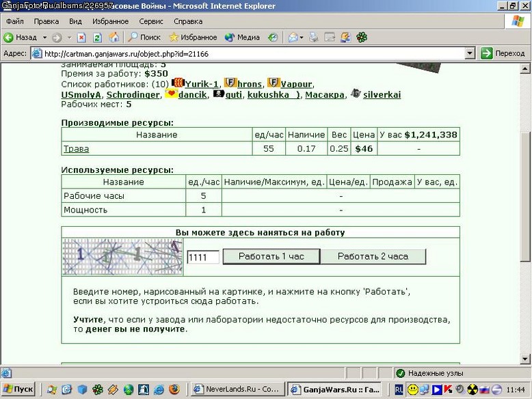532x399 pixels.
Task: Click the Mail envelope toolbar icon
Action: pyautogui.click(x=293, y=38)
